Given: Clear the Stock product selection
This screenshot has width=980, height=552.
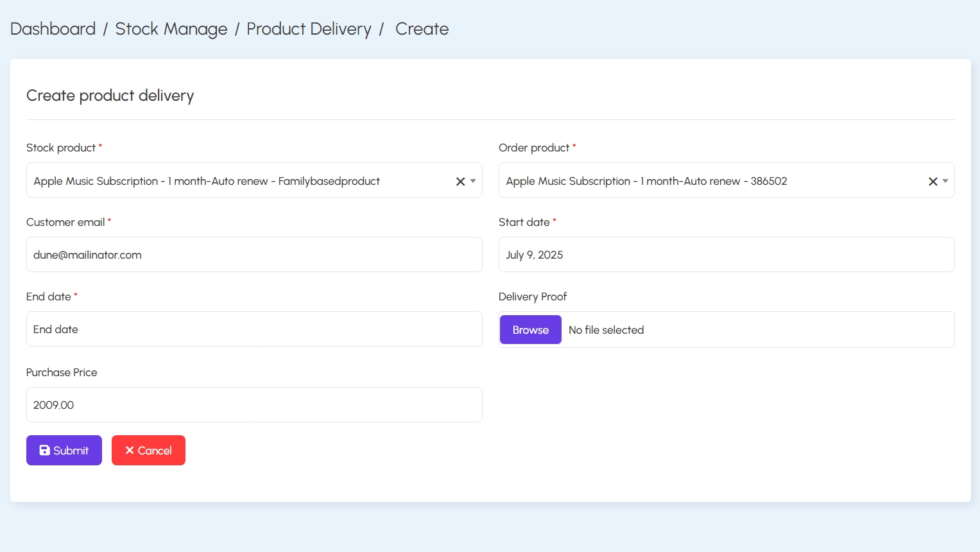Looking at the screenshot, I should coord(460,182).
